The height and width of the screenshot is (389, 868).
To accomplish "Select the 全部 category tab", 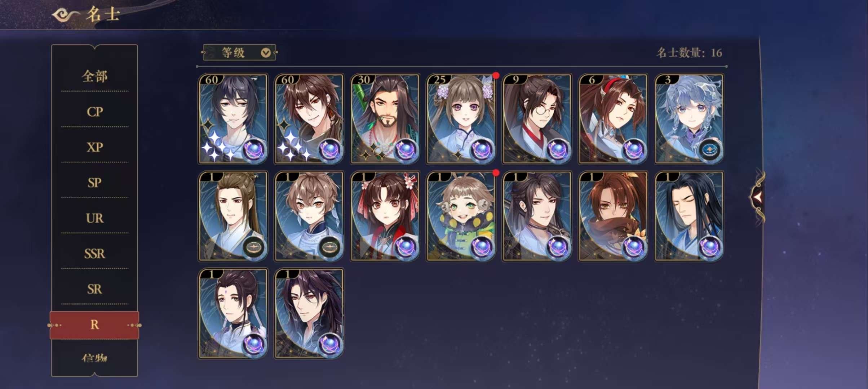I will (x=94, y=76).
